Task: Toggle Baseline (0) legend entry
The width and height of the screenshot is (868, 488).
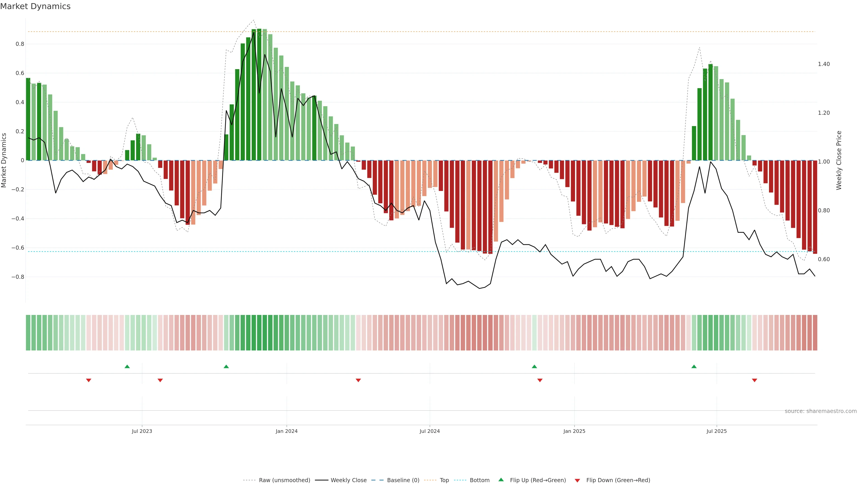Action: point(403,480)
